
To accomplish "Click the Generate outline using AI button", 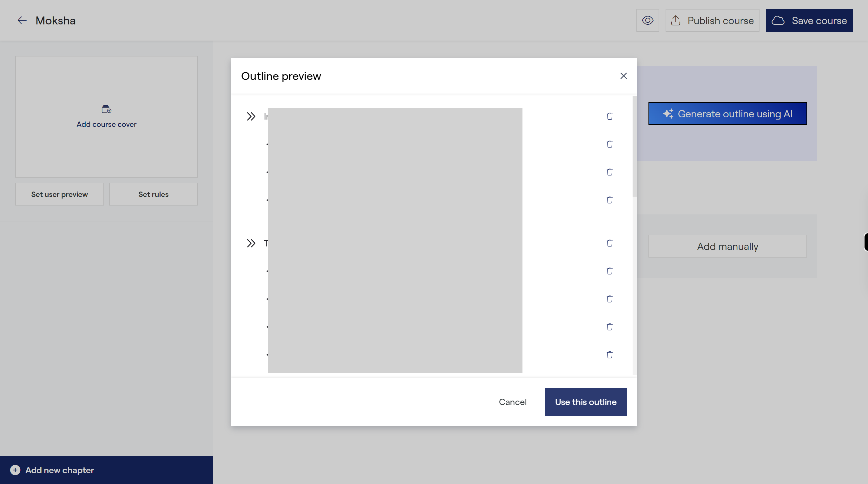I will [x=727, y=113].
